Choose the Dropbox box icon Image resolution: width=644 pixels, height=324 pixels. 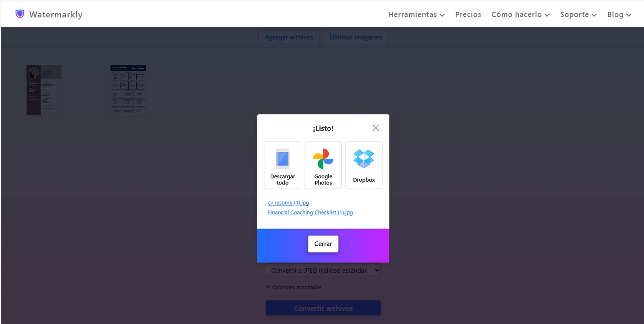pyautogui.click(x=363, y=159)
